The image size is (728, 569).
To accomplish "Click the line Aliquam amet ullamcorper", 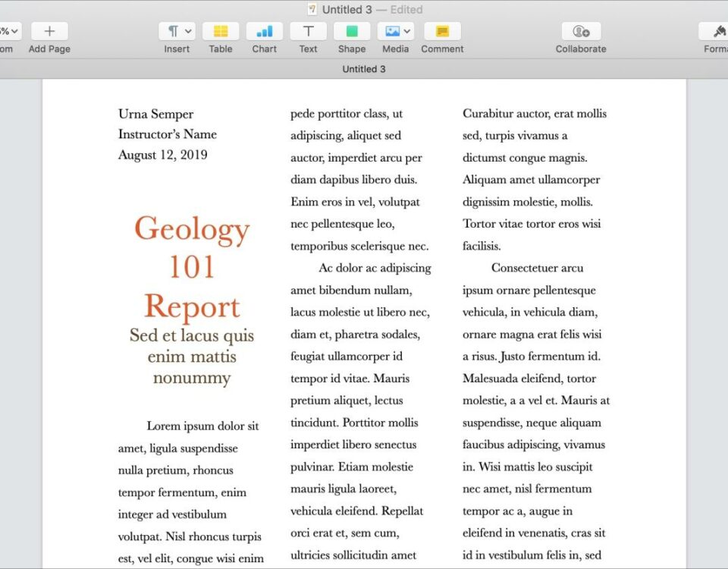I will coord(531,180).
